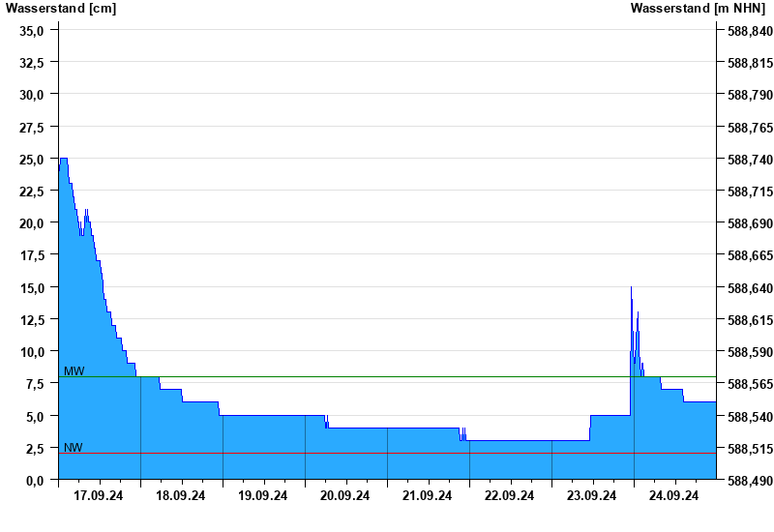Click the 588,565 right axis label
The height and width of the screenshot is (532, 774).
tap(751, 384)
